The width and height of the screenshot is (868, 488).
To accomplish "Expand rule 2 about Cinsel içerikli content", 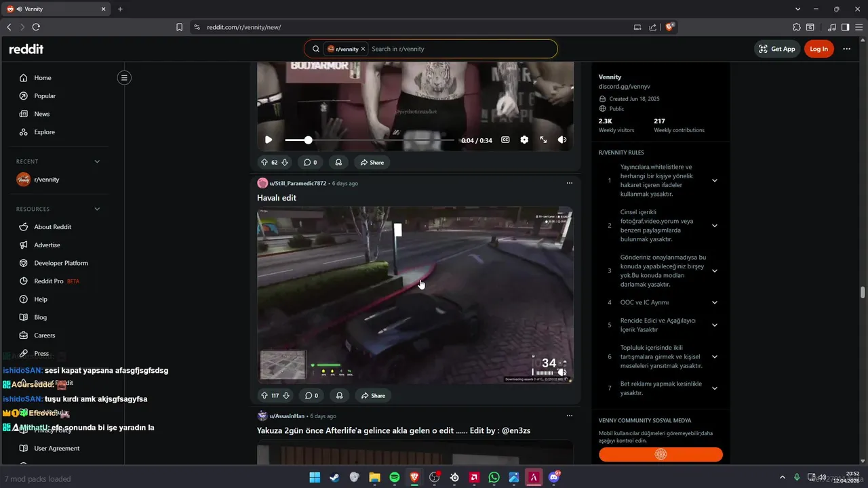I will point(714,226).
